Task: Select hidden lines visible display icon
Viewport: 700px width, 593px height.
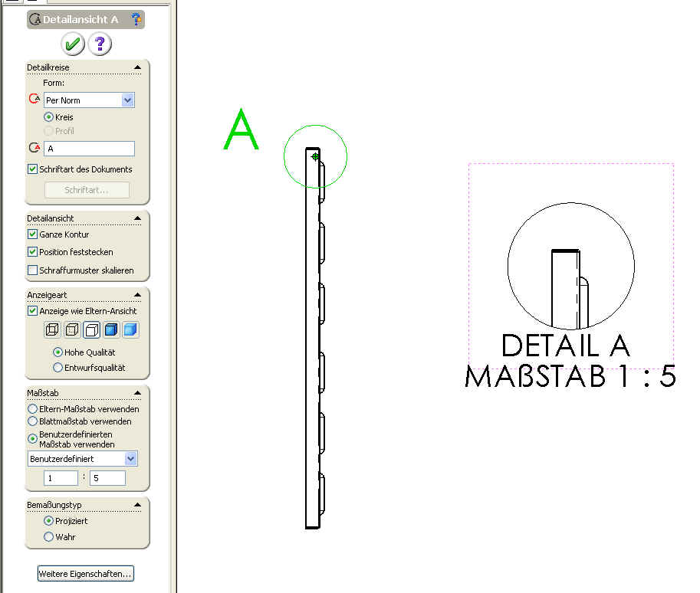Action: pos(72,329)
